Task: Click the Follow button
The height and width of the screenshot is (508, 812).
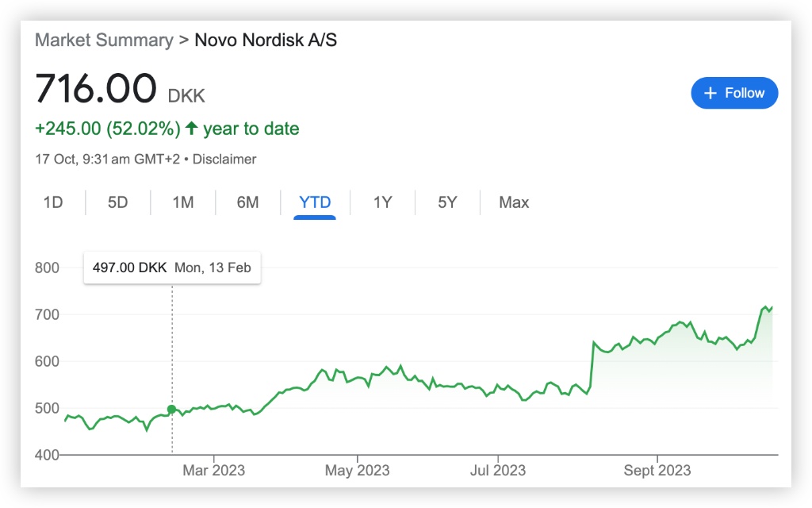Action: [734, 93]
